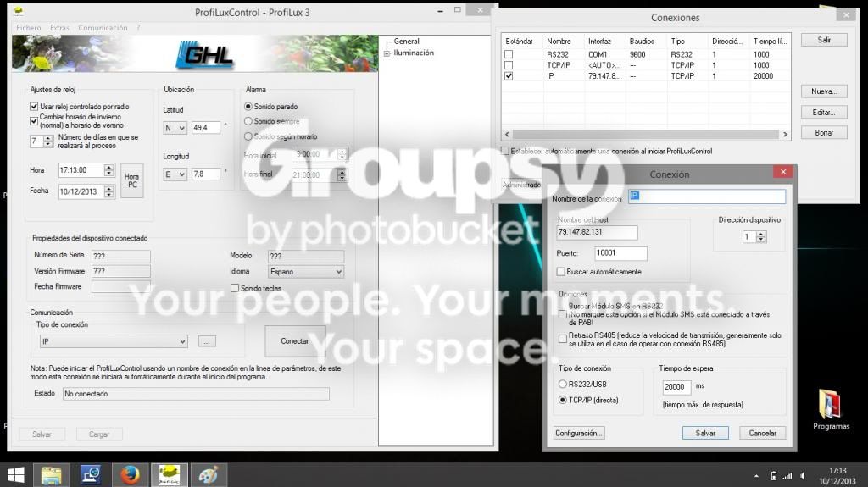Screen dimensions: 868x487
Task: Click the Nombre de la conexión field
Action: coord(707,196)
